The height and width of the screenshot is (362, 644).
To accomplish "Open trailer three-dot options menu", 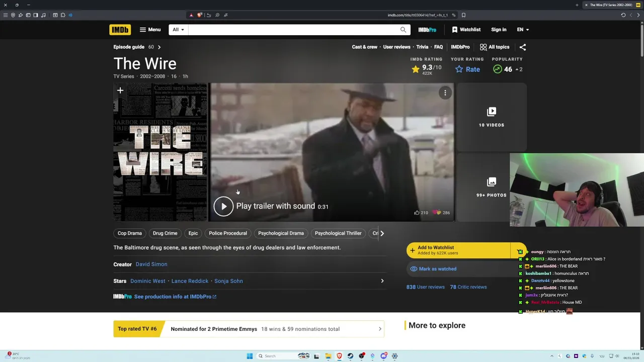I will pyautogui.click(x=445, y=93).
